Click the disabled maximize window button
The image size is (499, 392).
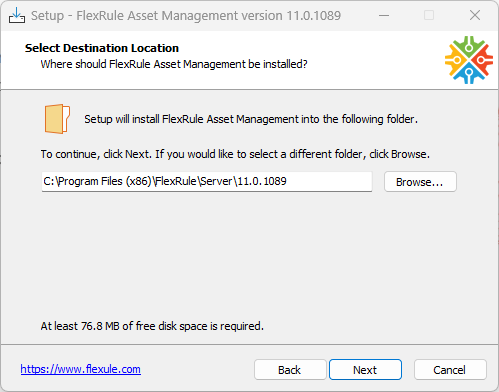coord(429,15)
